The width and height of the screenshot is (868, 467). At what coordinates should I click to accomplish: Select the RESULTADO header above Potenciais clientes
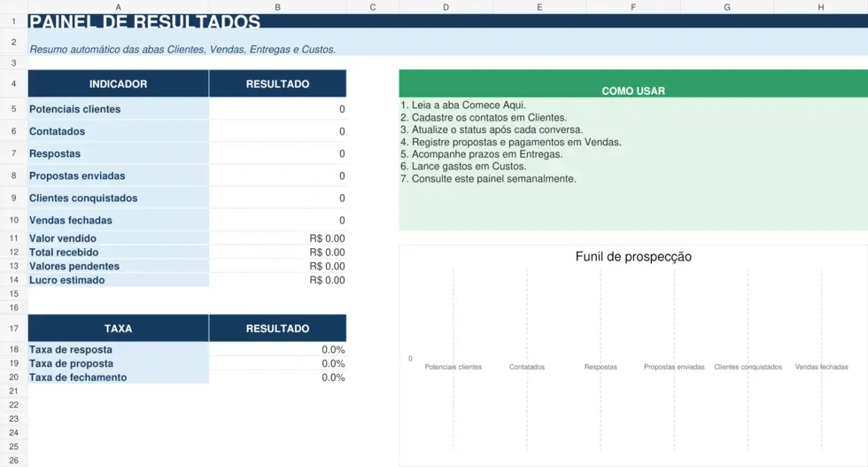[x=277, y=83]
